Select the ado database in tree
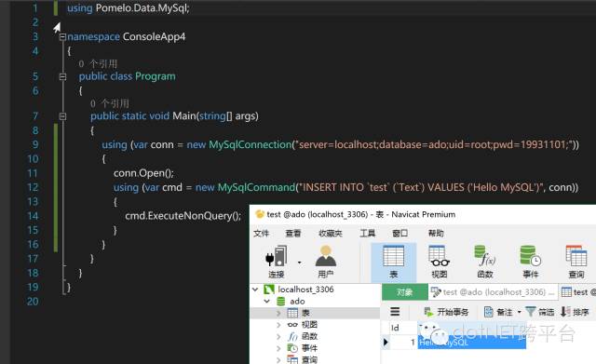Viewport: 596px width, 364px height. (297, 302)
